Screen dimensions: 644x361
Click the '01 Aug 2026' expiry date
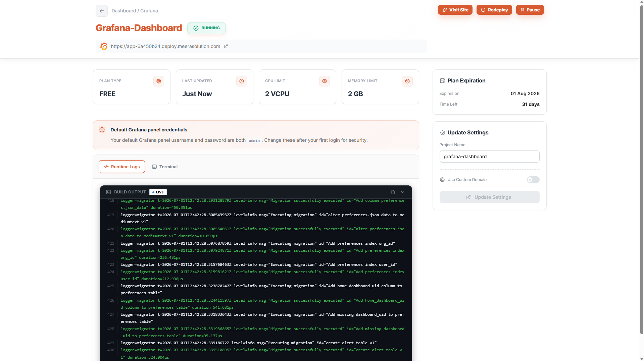[525, 94]
